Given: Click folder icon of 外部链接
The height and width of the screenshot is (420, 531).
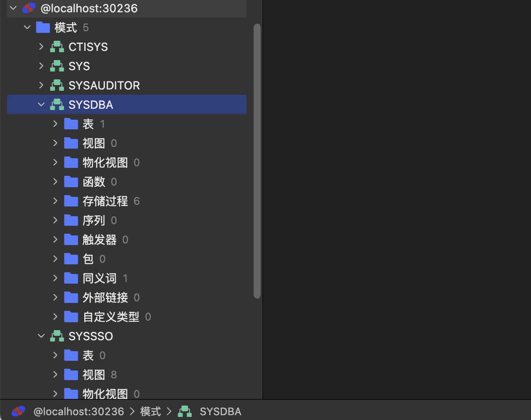Looking at the screenshot, I should pyautogui.click(x=71, y=298).
